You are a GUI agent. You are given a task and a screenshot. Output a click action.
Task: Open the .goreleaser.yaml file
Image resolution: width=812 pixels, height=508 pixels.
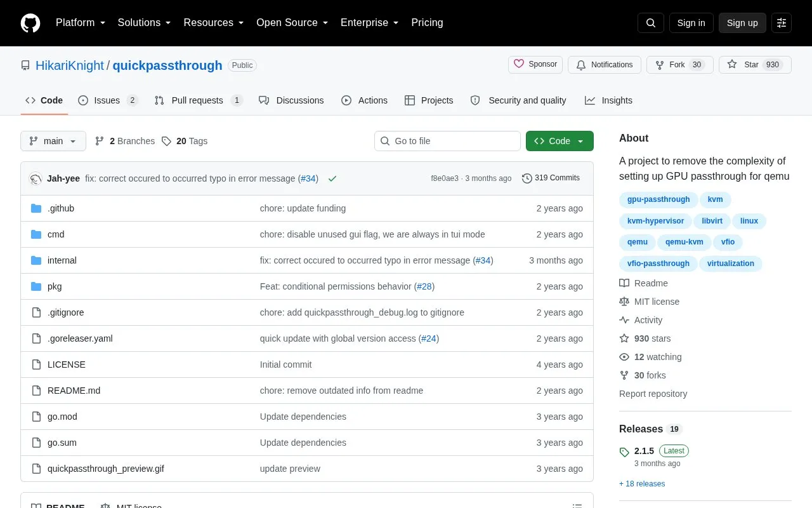point(80,338)
